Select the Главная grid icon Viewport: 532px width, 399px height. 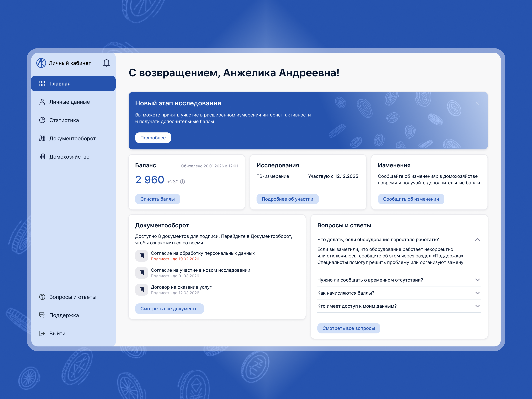pos(42,83)
